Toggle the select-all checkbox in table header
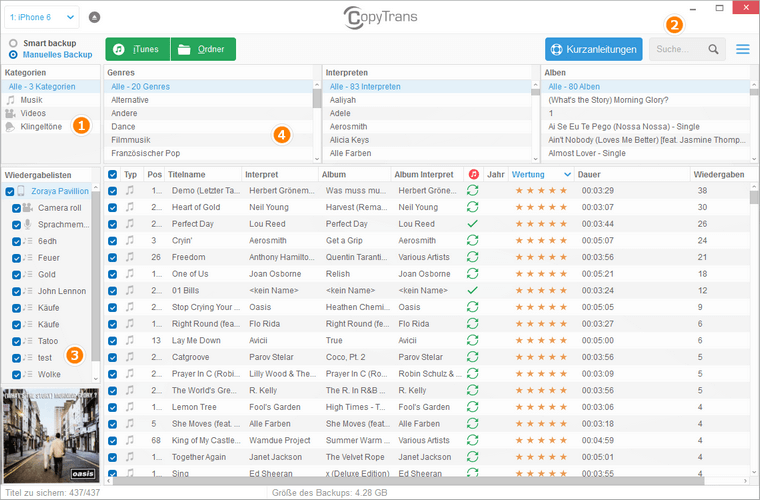Viewport: 760px width, 500px height. tap(112, 174)
